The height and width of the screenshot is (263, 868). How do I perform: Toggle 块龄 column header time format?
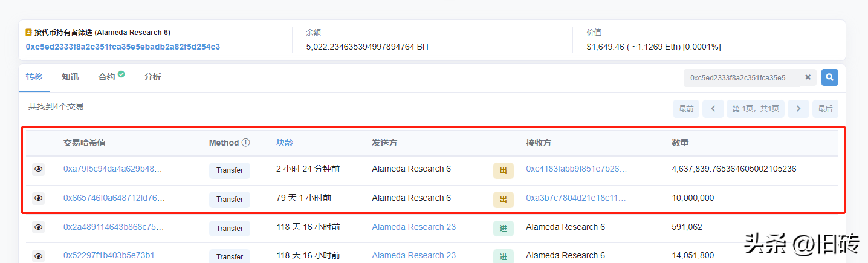[285, 143]
